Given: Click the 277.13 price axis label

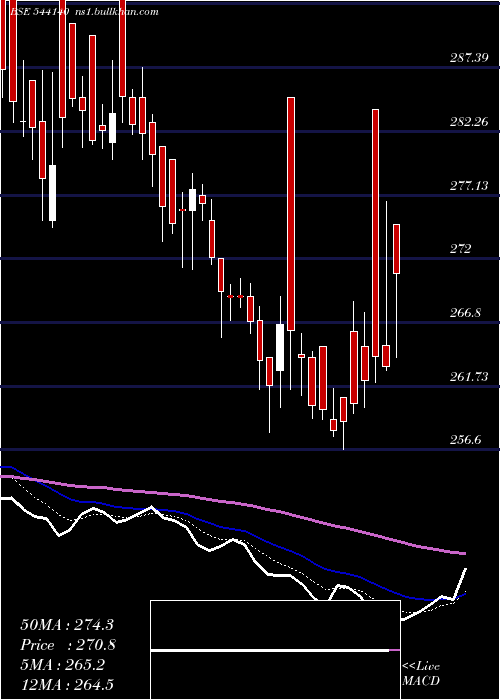Looking at the screenshot, I should [x=468, y=186].
